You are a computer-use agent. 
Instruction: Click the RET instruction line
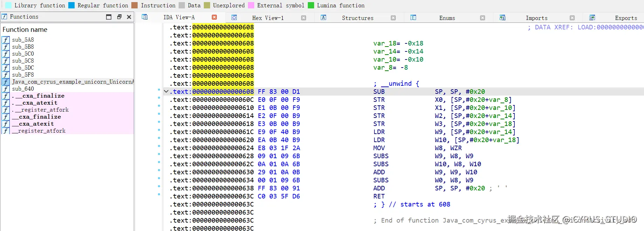(x=379, y=196)
